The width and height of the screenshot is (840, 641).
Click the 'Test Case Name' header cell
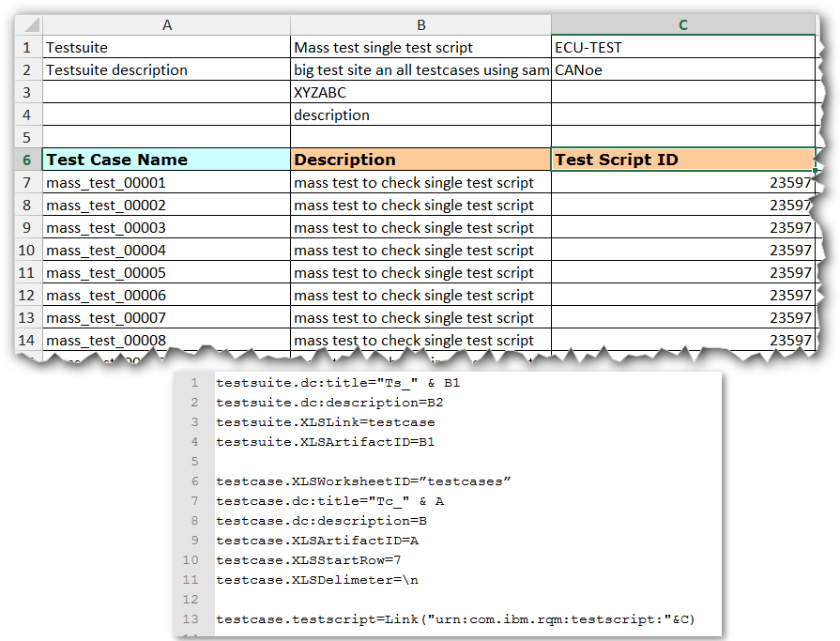(x=166, y=160)
